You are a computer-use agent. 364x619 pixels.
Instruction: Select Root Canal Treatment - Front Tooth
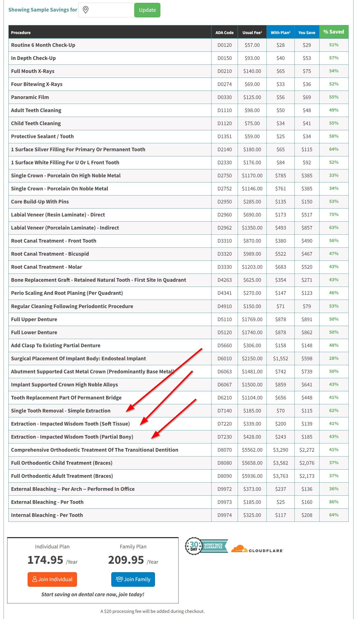point(53,241)
